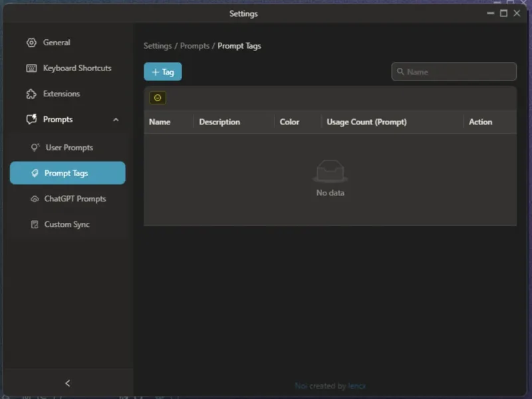This screenshot has height=399, width=532.
Task: Click the yellow circle icon above table
Action: pos(158,98)
